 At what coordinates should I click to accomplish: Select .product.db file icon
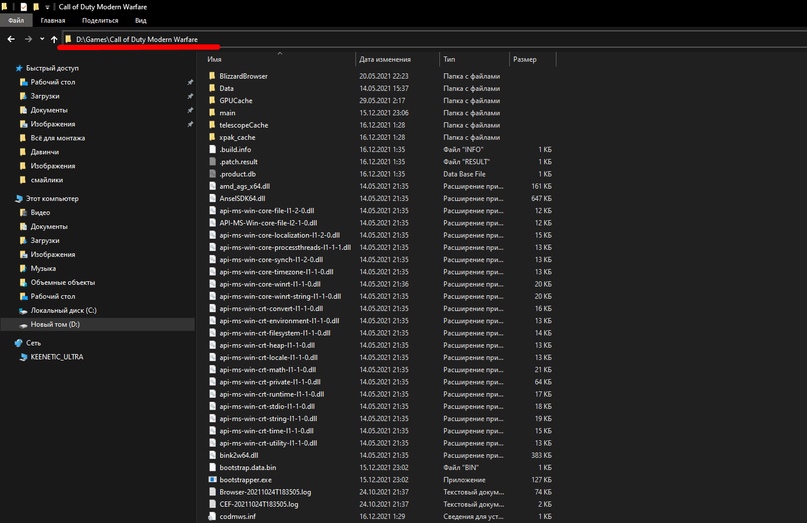(x=212, y=174)
